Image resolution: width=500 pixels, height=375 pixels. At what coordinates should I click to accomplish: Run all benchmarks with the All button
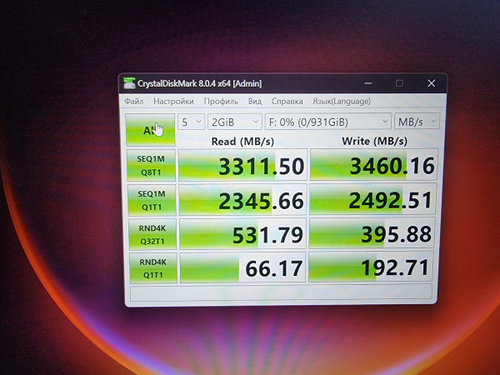150,130
